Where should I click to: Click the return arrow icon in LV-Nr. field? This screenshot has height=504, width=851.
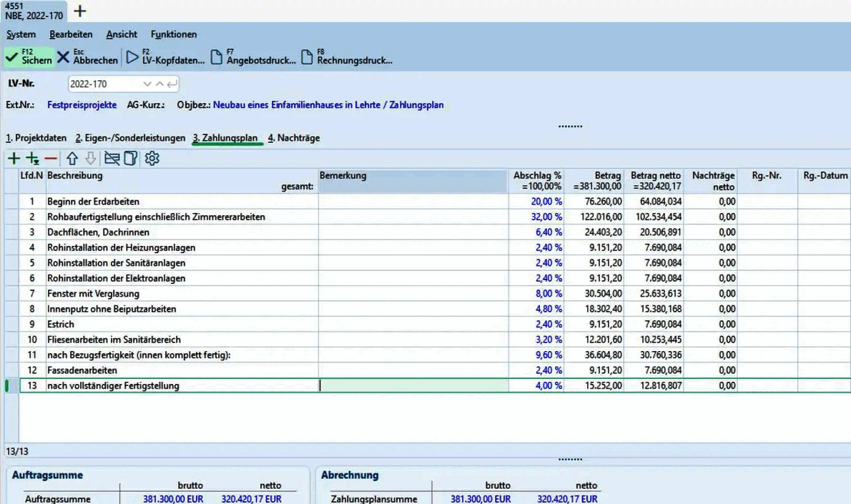pyautogui.click(x=172, y=84)
